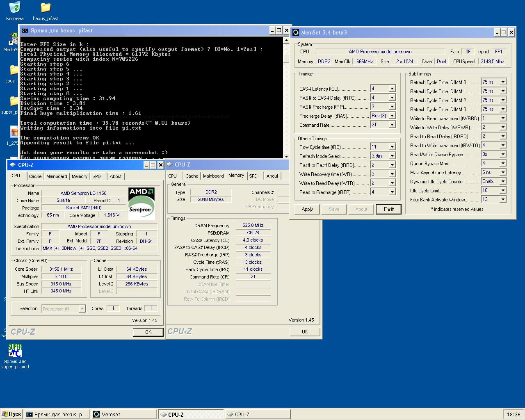This screenshot has width=525, height=420.
Task: Click the Size value 2048 MBytes
Action: tap(211, 199)
